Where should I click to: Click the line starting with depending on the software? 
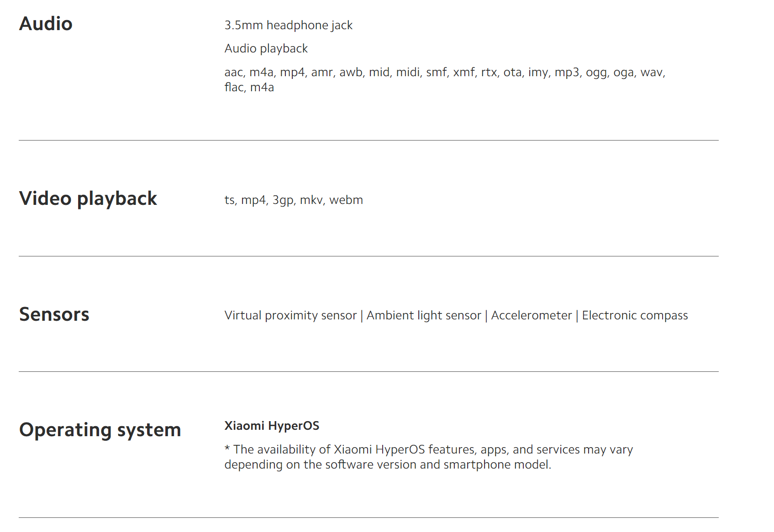[388, 464]
